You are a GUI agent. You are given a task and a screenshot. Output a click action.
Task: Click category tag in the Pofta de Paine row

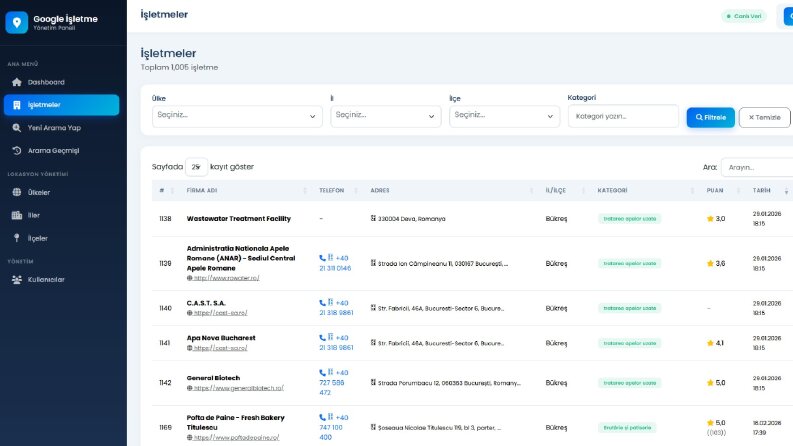tap(627, 428)
